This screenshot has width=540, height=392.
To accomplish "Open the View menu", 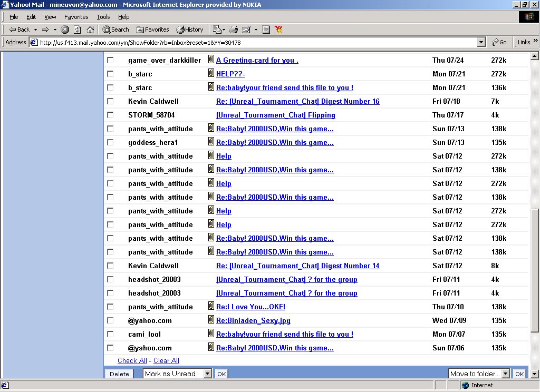I will (x=50, y=17).
